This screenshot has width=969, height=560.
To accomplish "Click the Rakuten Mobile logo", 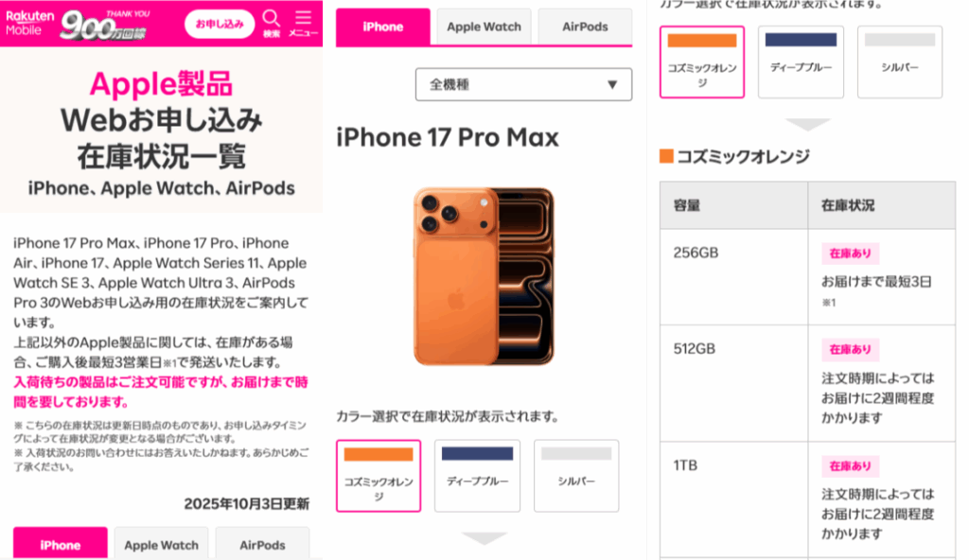I will [x=29, y=24].
